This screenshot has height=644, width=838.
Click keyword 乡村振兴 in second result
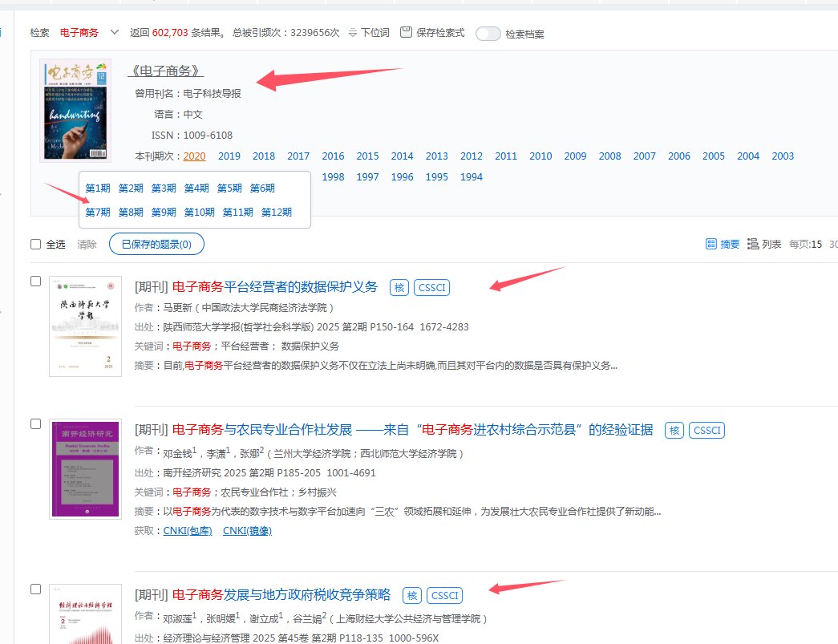tap(317, 492)
